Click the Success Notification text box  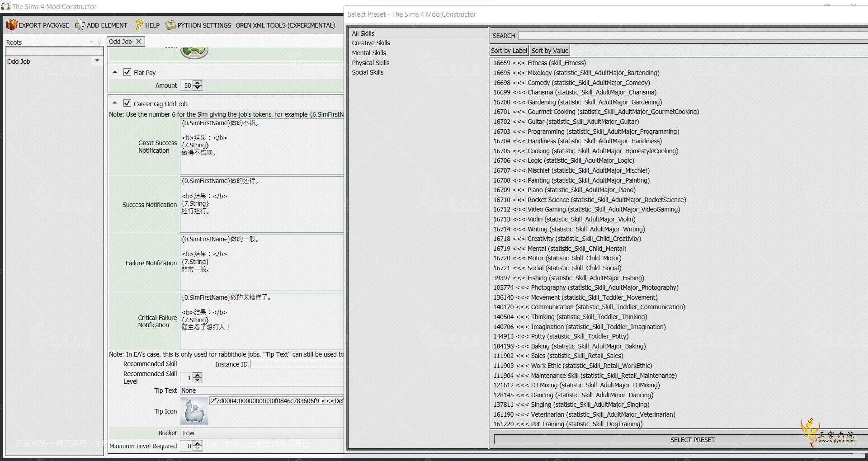[x=262, y=204]
